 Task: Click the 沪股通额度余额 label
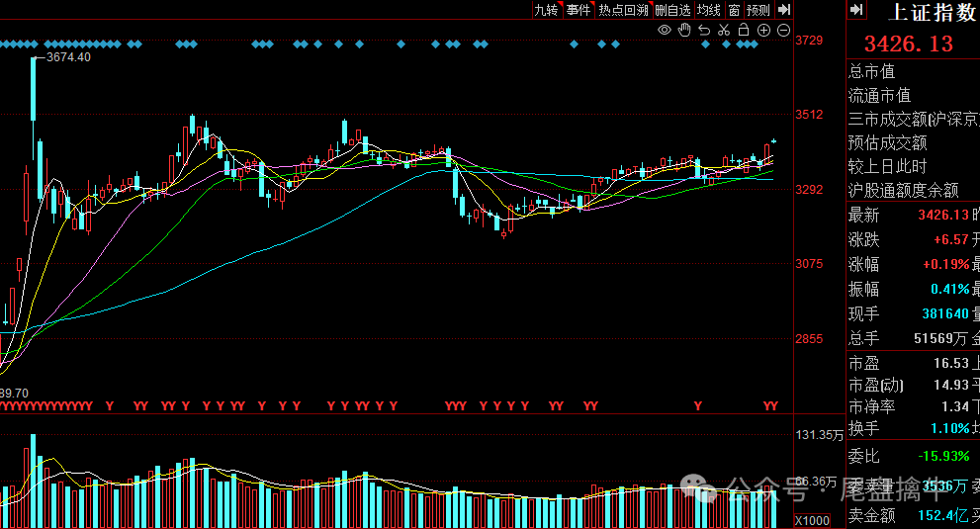point(903,190)
